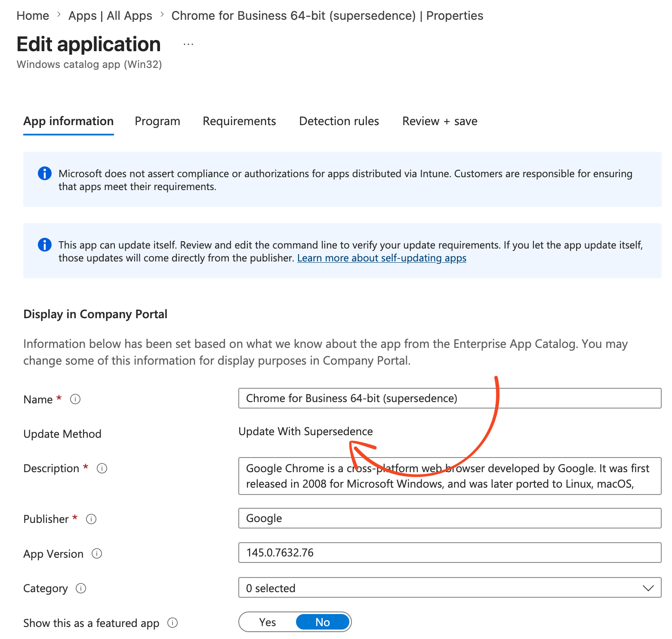Go to Review + save tab

[440, 121]
